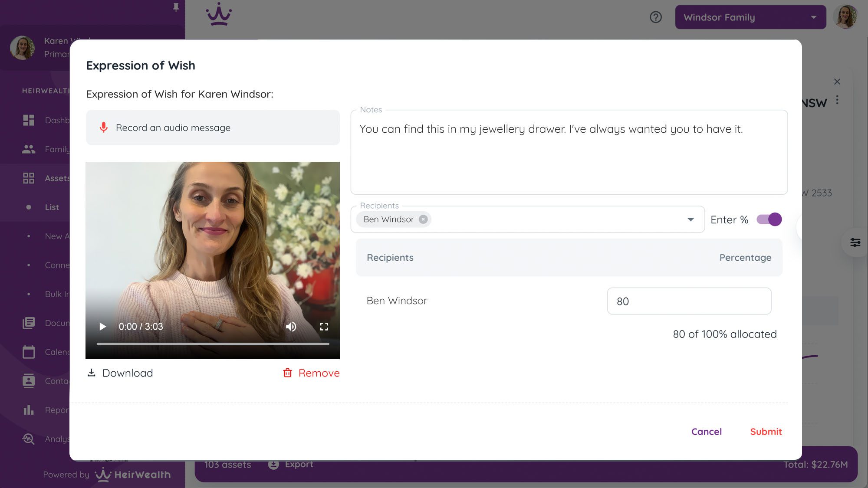868x488 pixels.
Task: Open the Reports sidebar icon
Action: [x=29, y=410]
